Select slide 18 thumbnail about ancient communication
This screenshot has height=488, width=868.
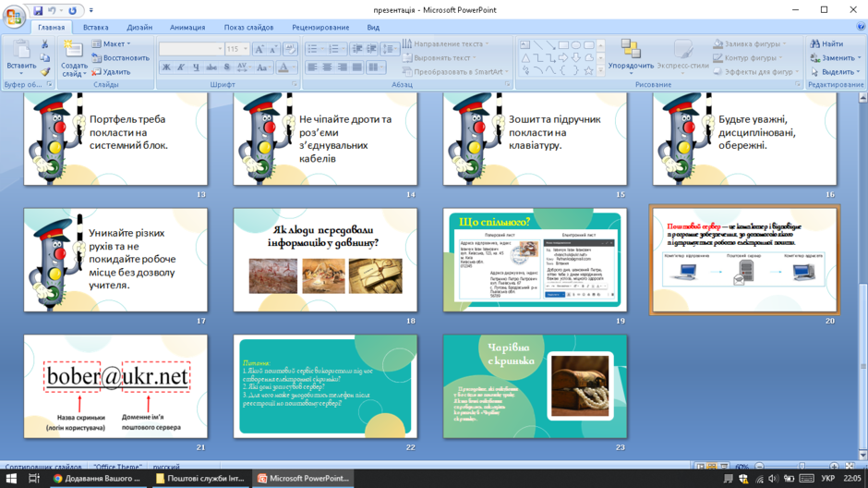325,260
